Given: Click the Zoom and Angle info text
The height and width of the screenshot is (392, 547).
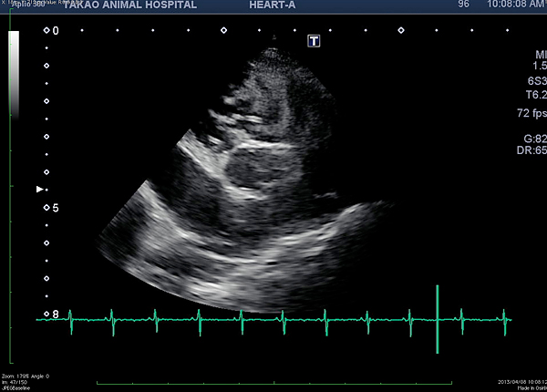Looking at the screenshot, I should [26, 376].
